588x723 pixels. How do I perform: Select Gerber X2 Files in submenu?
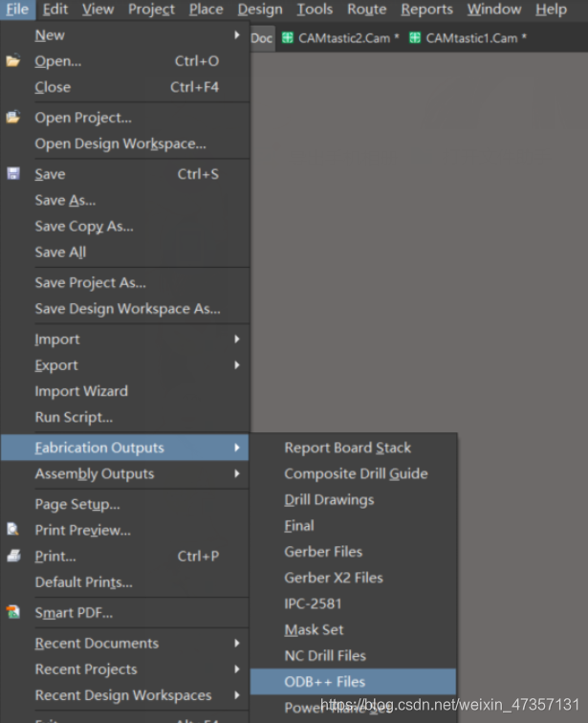click(x=354, y=578)
